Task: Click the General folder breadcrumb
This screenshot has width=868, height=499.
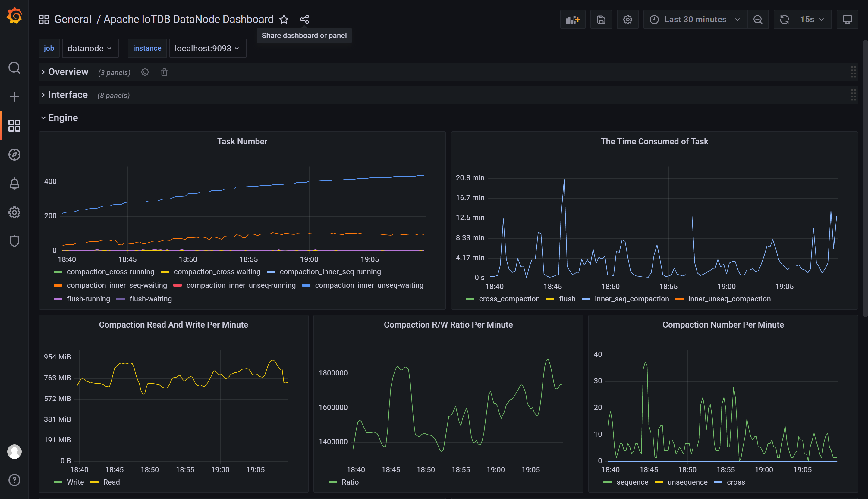Action: tap(73, 19)
